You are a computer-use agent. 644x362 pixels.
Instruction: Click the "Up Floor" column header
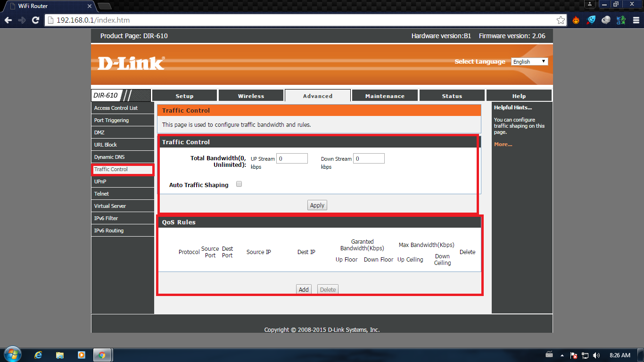click(x=347, y=260)
